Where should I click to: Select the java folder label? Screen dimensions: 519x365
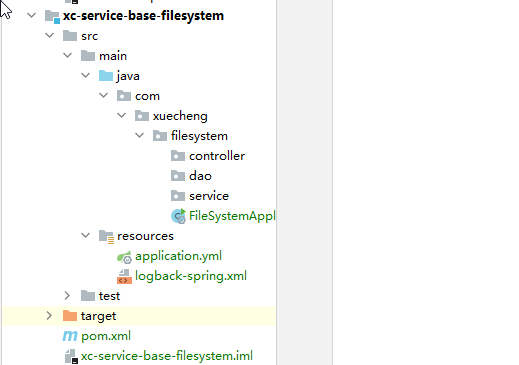pyautogui.click(x=128, y=76)
